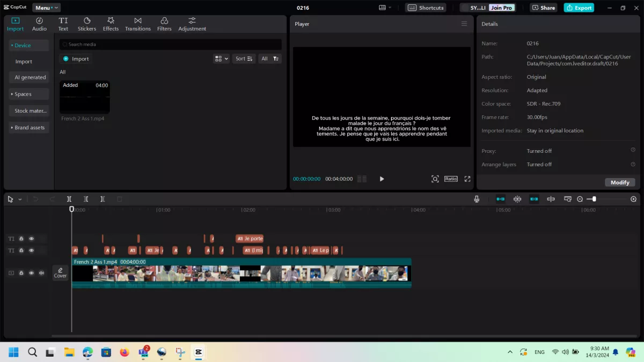Mute audio on the video track

click(41, 272)
